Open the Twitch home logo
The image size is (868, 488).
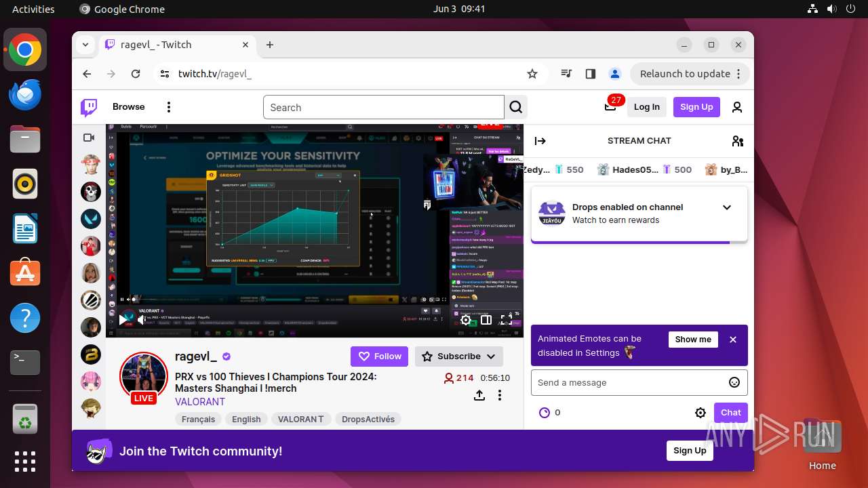point(89,107)
